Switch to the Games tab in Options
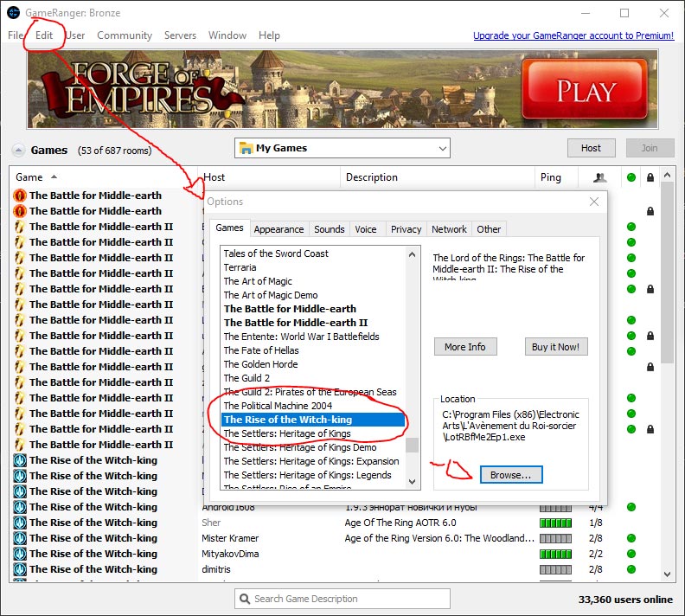Image resolution: width=685 pixels, height=616 pixels. [229, 228]
